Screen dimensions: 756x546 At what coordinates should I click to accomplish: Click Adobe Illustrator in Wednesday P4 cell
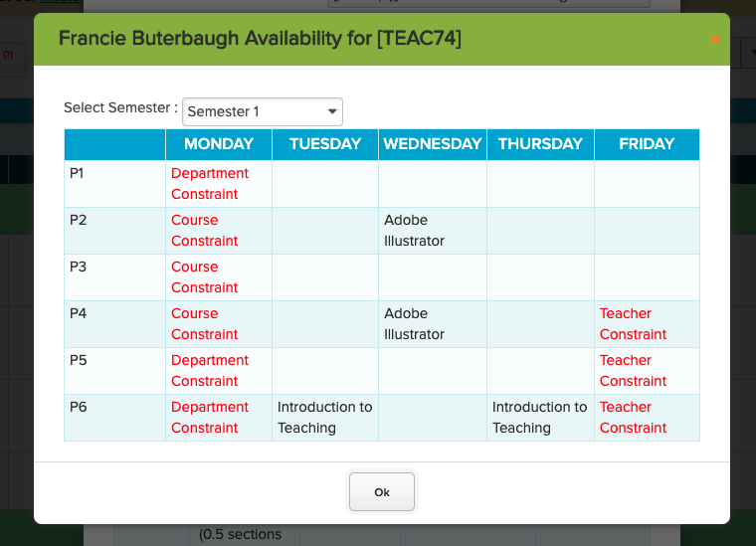pyautogui.click(x=414, y=324)
